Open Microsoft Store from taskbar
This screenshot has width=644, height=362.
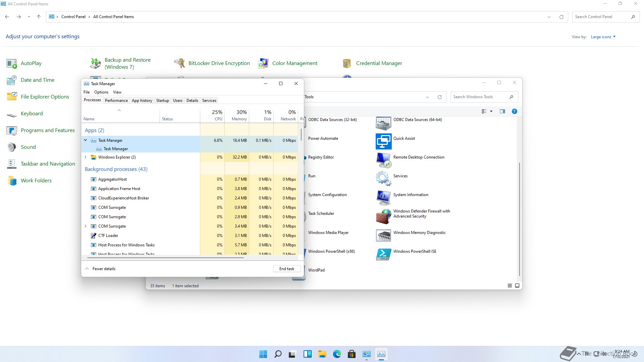tap(352, 354)
